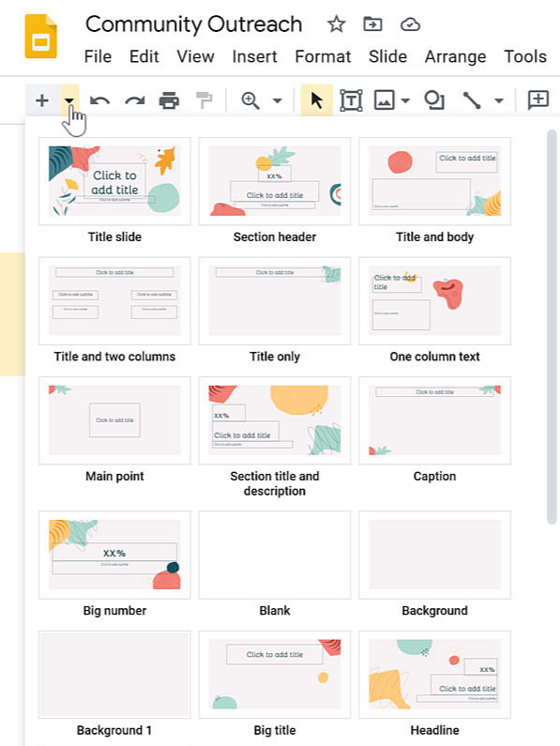Star the Community Outreach presentation
The height and width of the screenshot is (746, 560).
337,23
